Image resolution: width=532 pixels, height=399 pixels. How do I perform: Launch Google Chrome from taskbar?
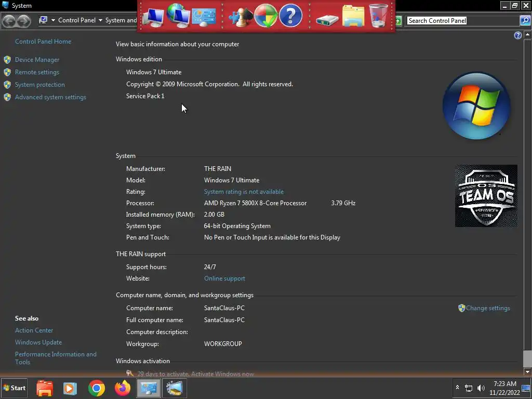[x=96, y=388]
